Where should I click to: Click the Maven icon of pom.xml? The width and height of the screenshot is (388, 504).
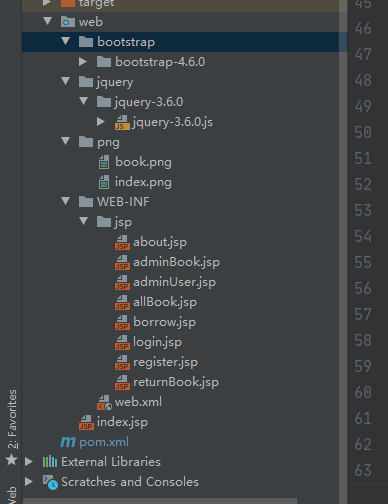click(x=68, y=442)
